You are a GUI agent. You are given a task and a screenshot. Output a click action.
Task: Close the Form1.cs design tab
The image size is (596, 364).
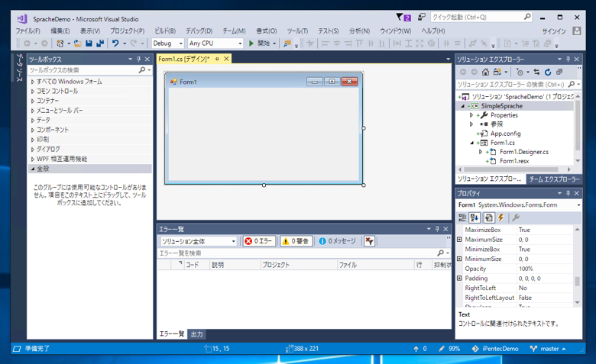click(x=226, y=59)
